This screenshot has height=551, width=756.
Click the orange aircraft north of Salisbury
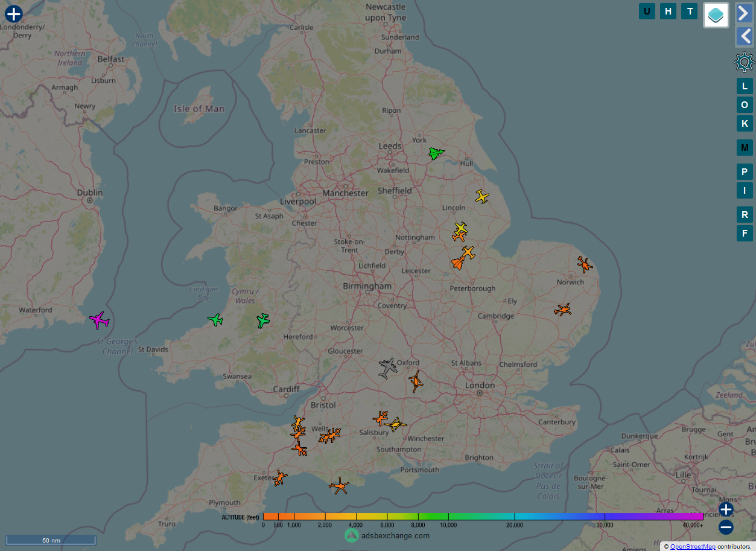(380, 418)
